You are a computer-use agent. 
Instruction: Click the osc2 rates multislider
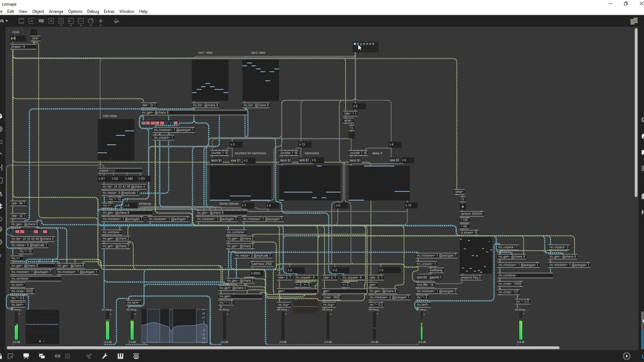[x=261, y=80]
